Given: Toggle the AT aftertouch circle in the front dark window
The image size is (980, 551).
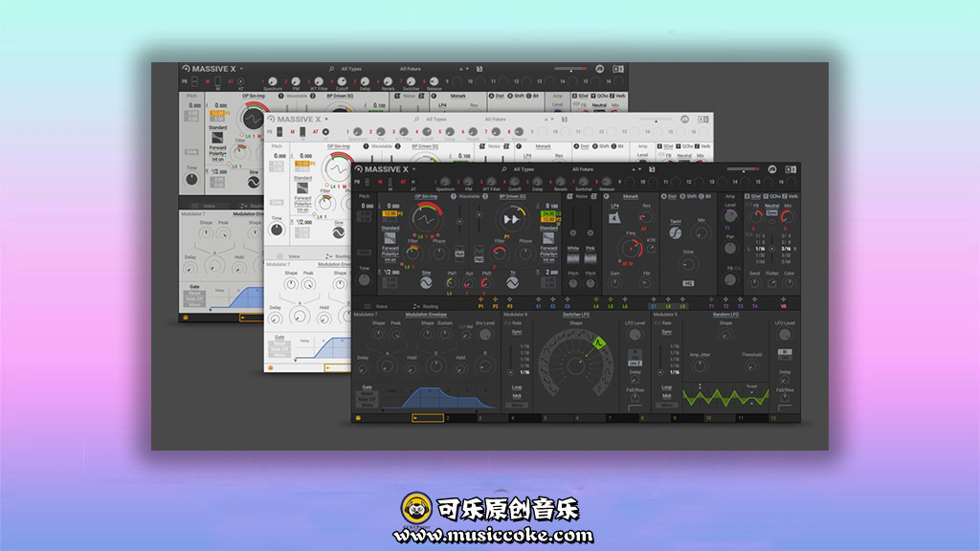Looking at the screenshot, I should [x=413, y=182].
